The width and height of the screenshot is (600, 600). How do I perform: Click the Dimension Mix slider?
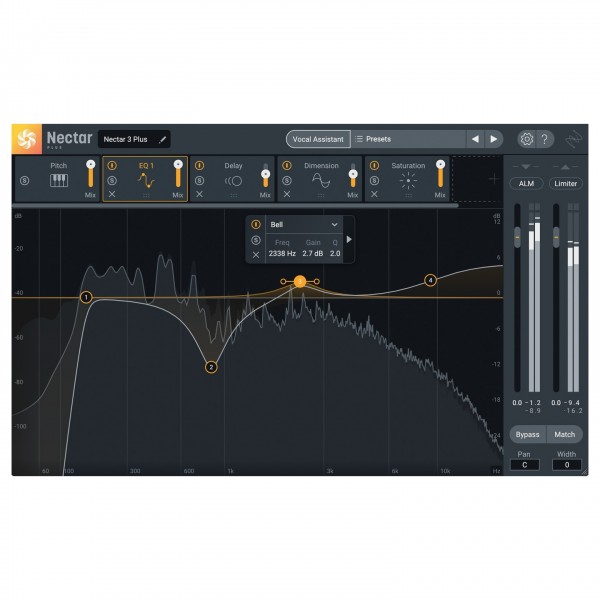coord(353,175)
